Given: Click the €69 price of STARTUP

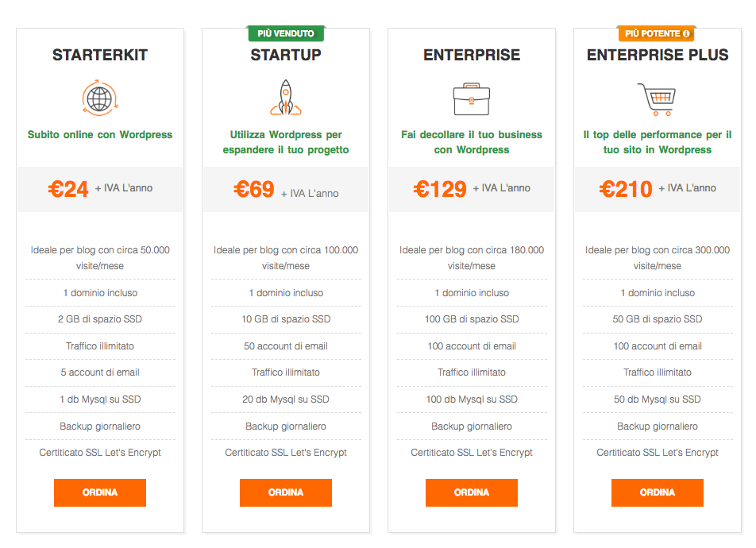Looking at the screenshot, I should pyautogui.click(x=254, y=189).
